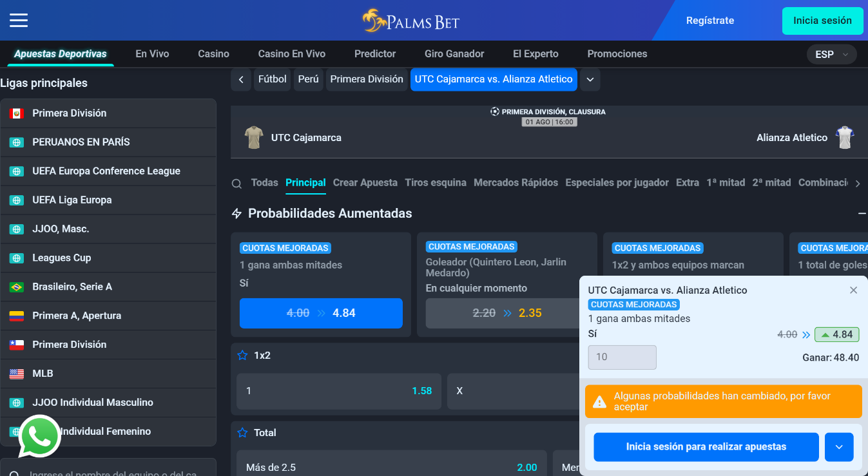Go back with the breadcrumb left arrow
Screen dimensions: 868x476
click(241, 80)
